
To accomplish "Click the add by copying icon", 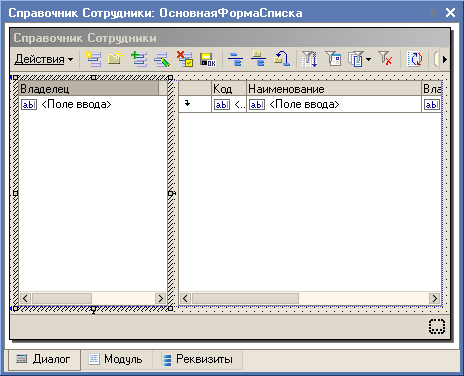I will tap(139, 59).
